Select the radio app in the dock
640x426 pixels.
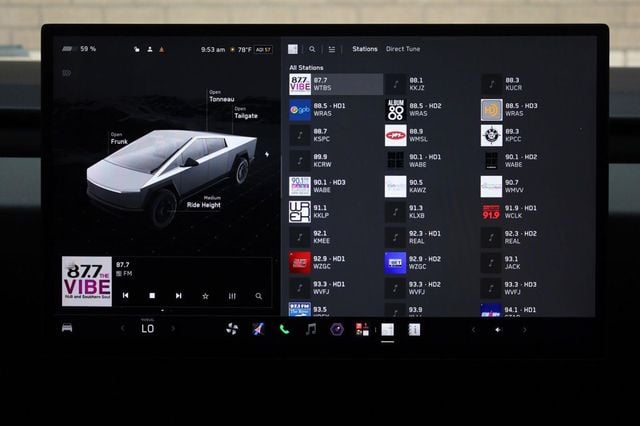pyautogui.click(x=387, y=329)
